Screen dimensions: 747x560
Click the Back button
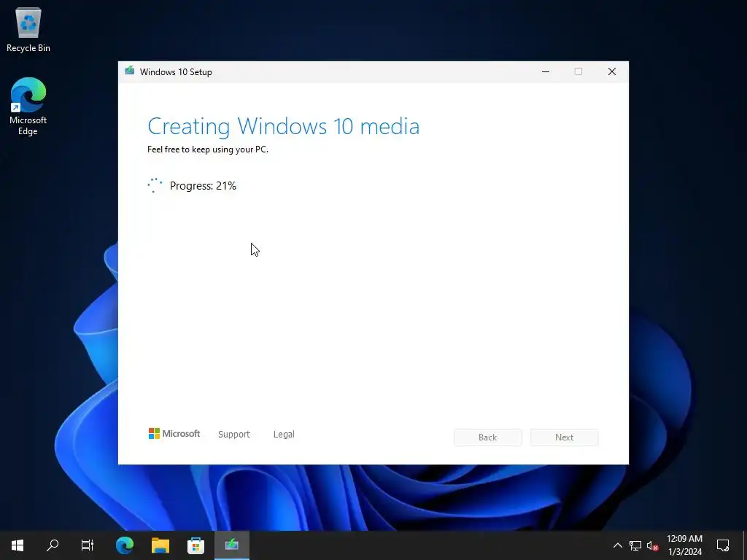(x=488, y=437)
